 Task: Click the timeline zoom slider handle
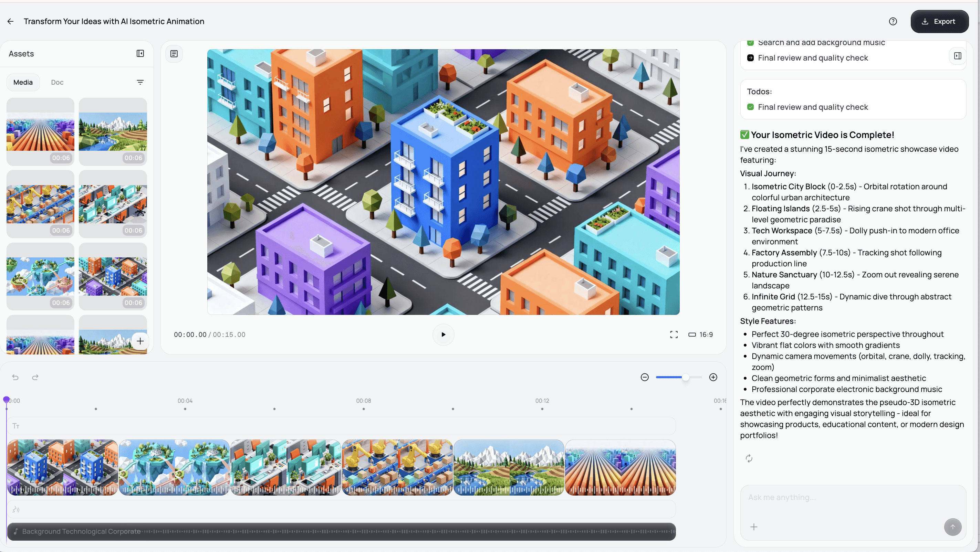686,377
